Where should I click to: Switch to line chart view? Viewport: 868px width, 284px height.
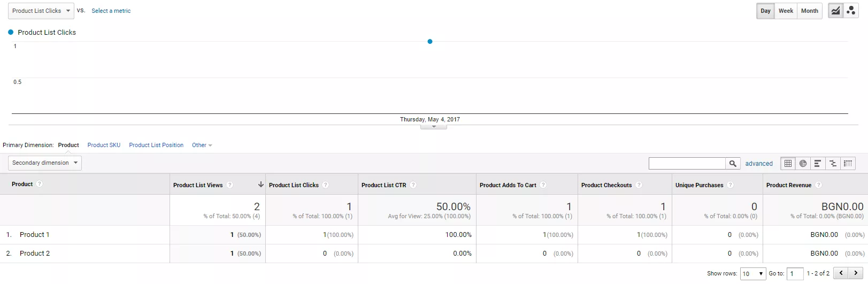(835, 11)
